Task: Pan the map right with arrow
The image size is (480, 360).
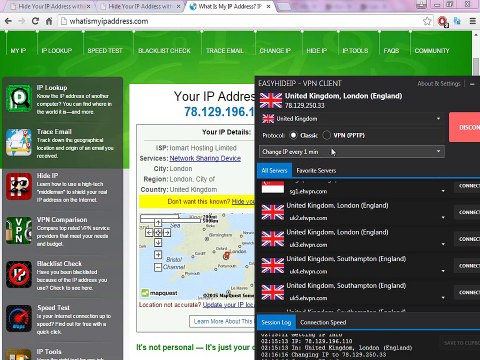Action: click(167, 233)
